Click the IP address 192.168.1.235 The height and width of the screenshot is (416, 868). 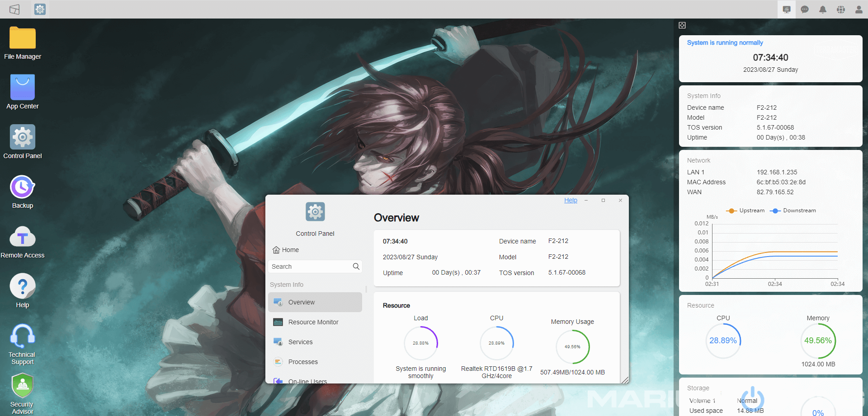(777, 172)
